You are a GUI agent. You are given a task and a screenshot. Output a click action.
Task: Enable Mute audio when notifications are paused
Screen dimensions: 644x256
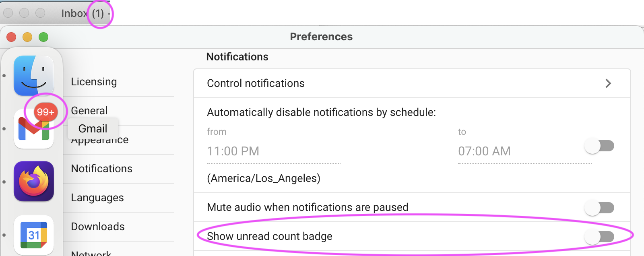[x=599, y=208]
